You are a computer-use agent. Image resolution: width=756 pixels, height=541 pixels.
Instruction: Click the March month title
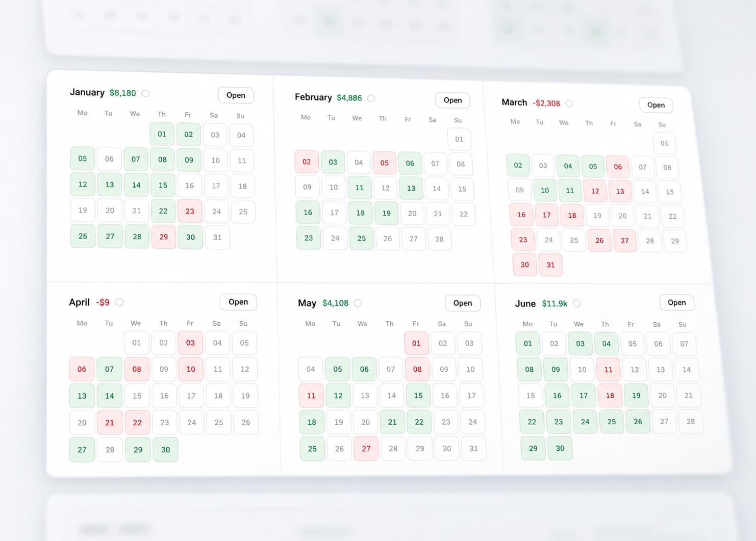[x=514, y=102]
